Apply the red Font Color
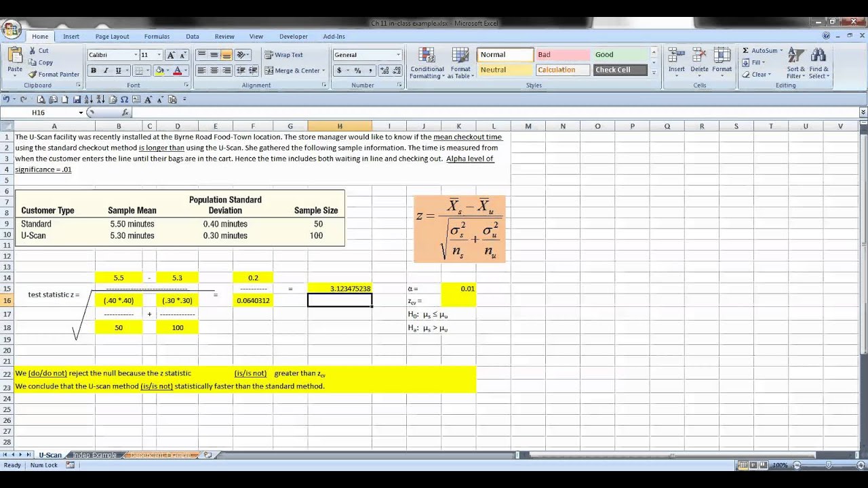This screenshot has width=868, height=488. [x=178, y=70]
